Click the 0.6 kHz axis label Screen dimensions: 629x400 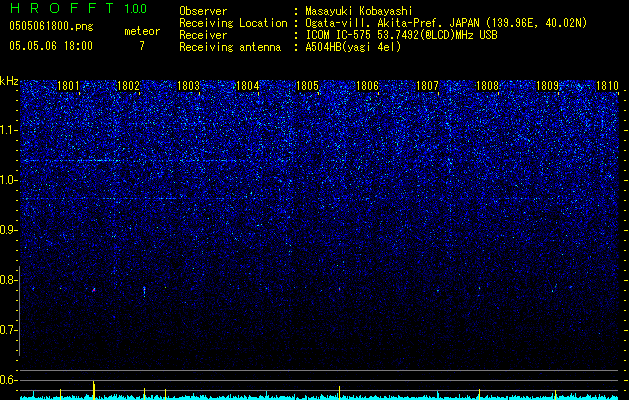(9, 380)
